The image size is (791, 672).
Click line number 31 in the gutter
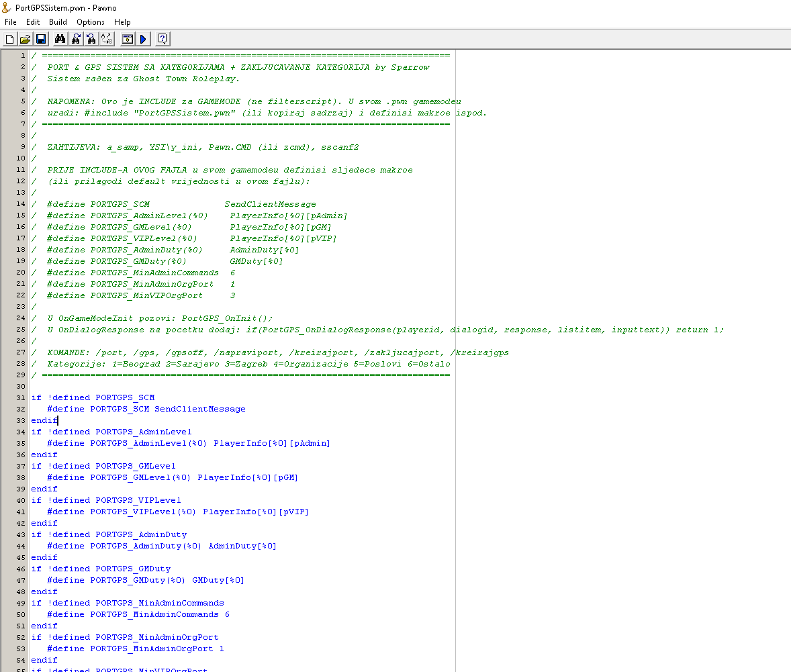[x=20, y=397]
